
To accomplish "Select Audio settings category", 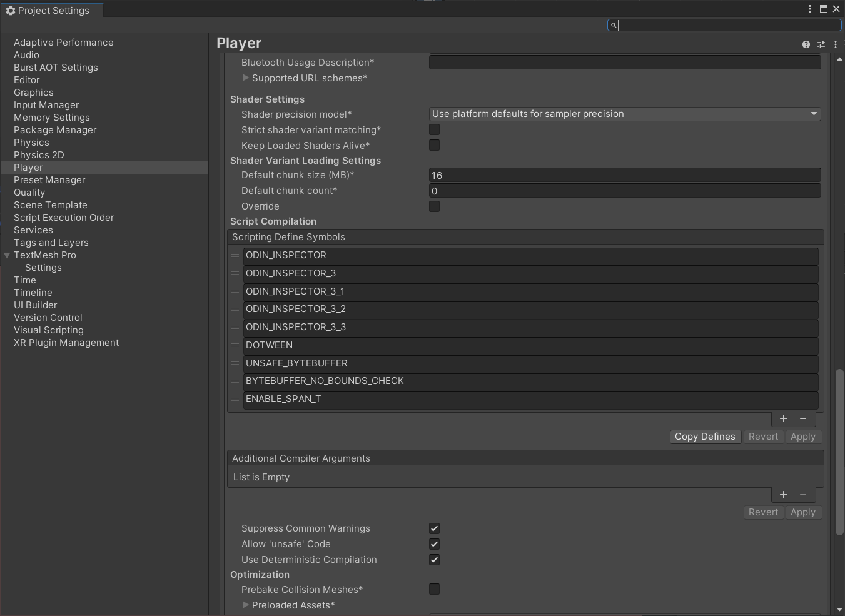I will [26, 55].
